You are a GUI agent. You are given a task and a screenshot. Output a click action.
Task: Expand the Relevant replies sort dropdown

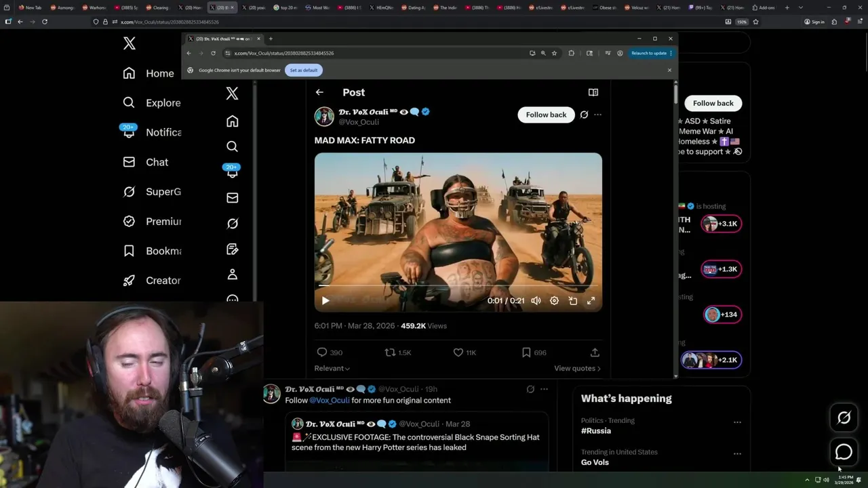[x=332, y=368]
